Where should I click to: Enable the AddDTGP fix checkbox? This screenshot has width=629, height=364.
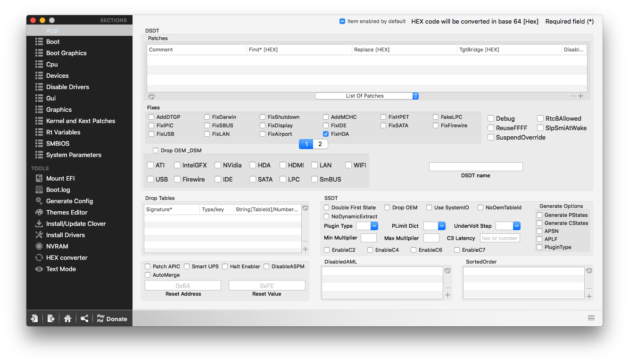tap(151, 117)
